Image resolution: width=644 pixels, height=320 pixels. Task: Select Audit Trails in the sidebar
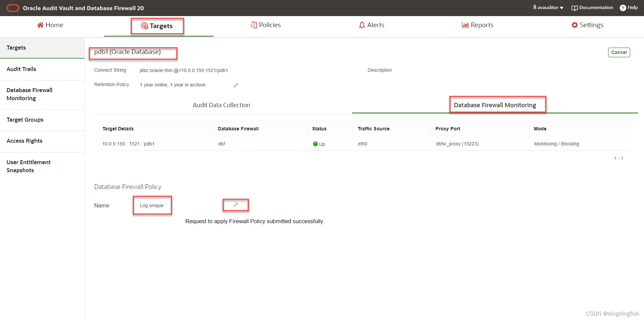tap(42, 69)
